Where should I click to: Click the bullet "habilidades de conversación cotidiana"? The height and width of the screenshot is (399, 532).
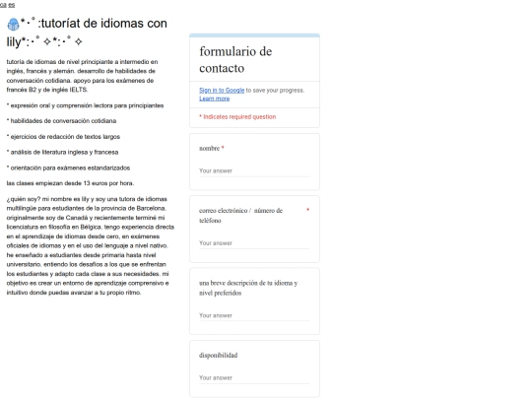pyautogui.click(x=61, y=121)
